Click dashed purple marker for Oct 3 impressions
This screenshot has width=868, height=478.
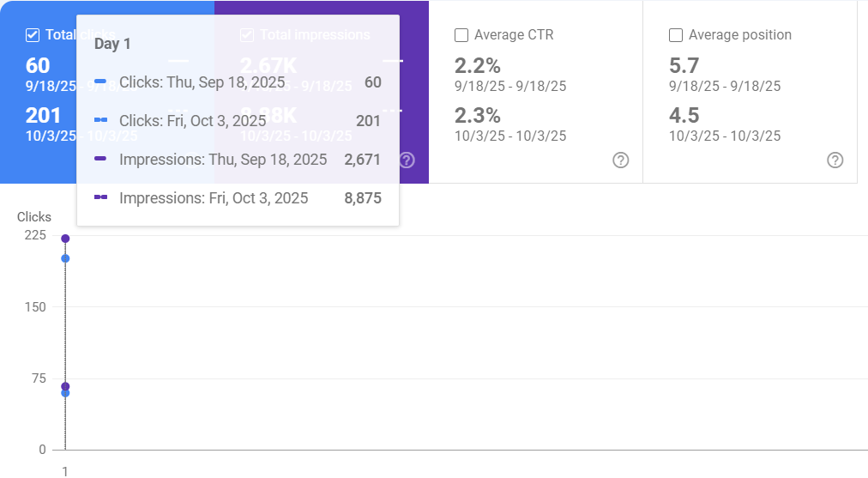pyautogui.click(x=100, y=198)
